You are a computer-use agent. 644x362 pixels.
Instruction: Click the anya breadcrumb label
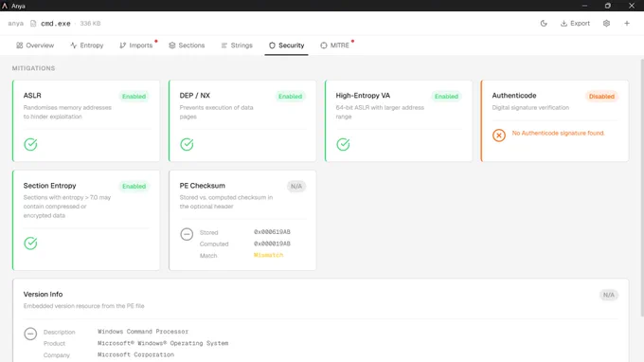[x=15, y=24]
